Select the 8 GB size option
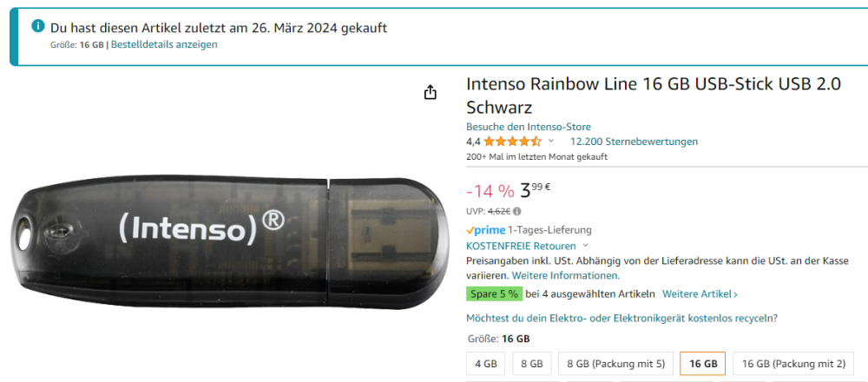This screenshot has height=382, width=868. point(532,364)
